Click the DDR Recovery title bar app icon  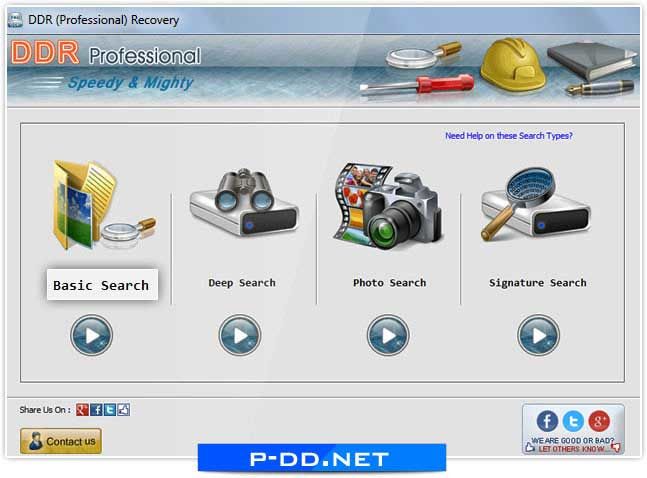pyautogui.click(x=16, y=20)
